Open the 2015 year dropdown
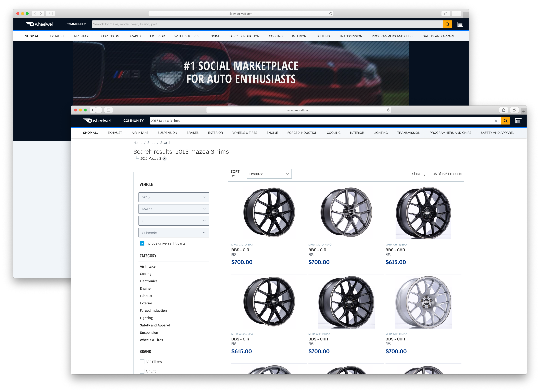 pos(174,197)
